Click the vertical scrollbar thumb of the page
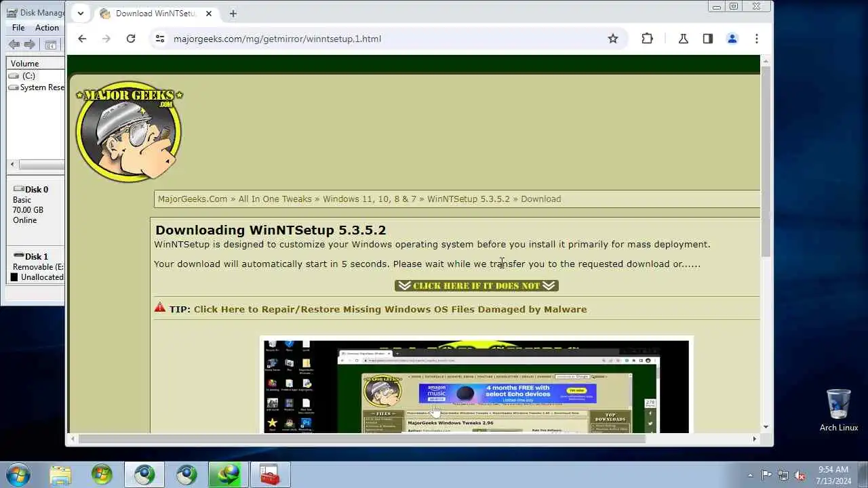The height and width of the screenshot is (488, 868). 766,161
